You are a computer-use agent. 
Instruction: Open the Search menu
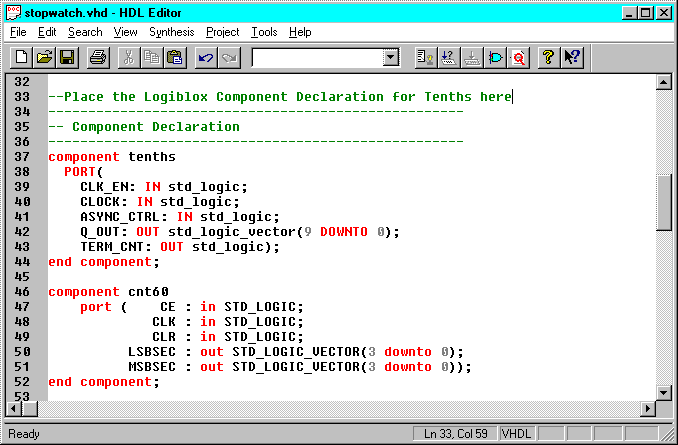(85, 32)
